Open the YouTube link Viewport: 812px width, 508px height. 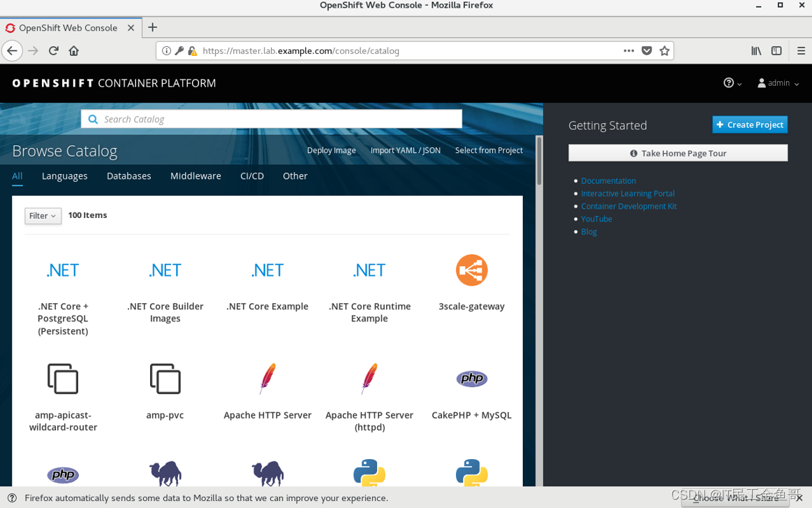(596, 219)
